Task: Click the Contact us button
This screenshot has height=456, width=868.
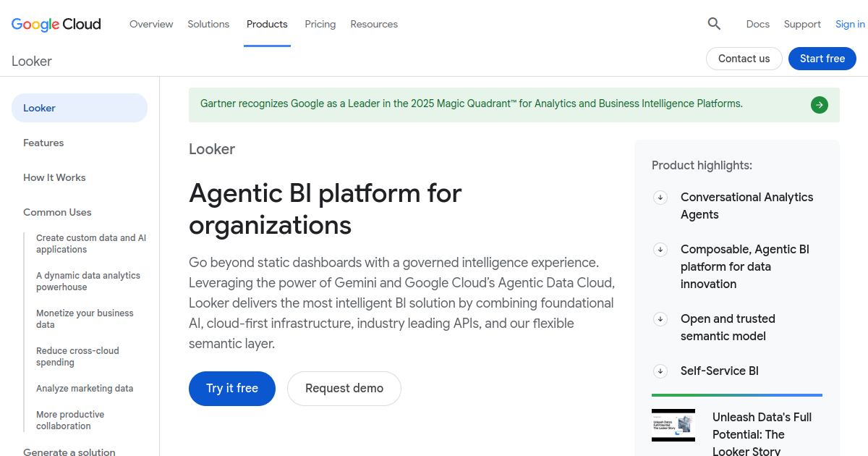Action: click(744, 59)
